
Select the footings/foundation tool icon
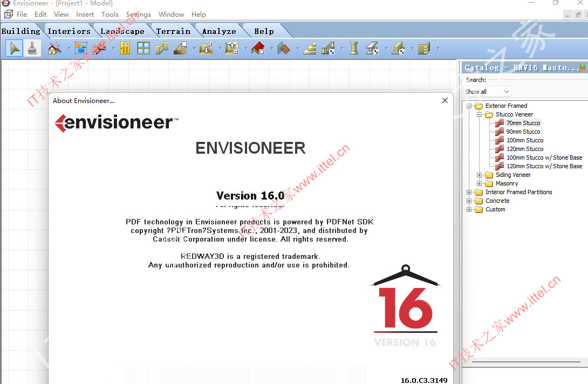pos(398,49)
